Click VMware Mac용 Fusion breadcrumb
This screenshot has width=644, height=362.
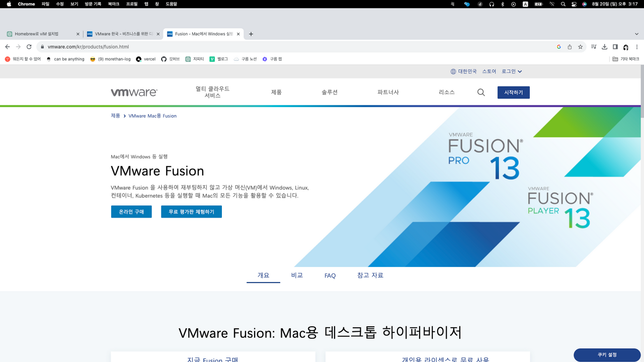[152, 116]
